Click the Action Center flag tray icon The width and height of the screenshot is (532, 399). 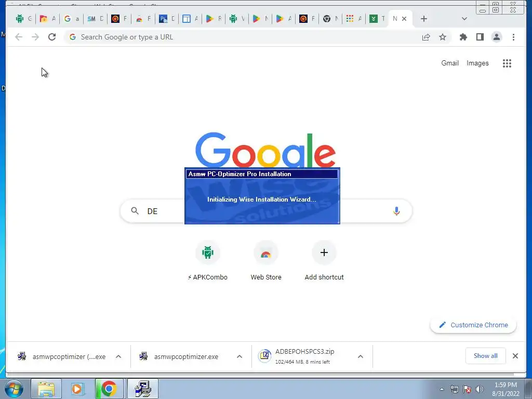point(467,389)
